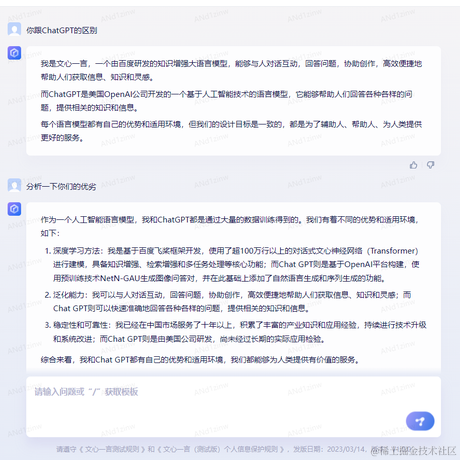Click the paragraph starting 作为一个人工智能语言模型

coord(230,226)
